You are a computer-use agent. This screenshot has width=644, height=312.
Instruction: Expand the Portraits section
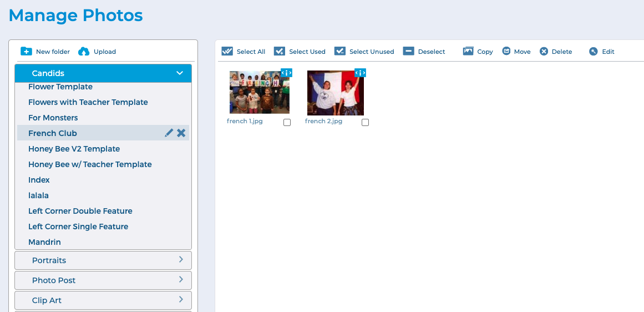point(181,260)
